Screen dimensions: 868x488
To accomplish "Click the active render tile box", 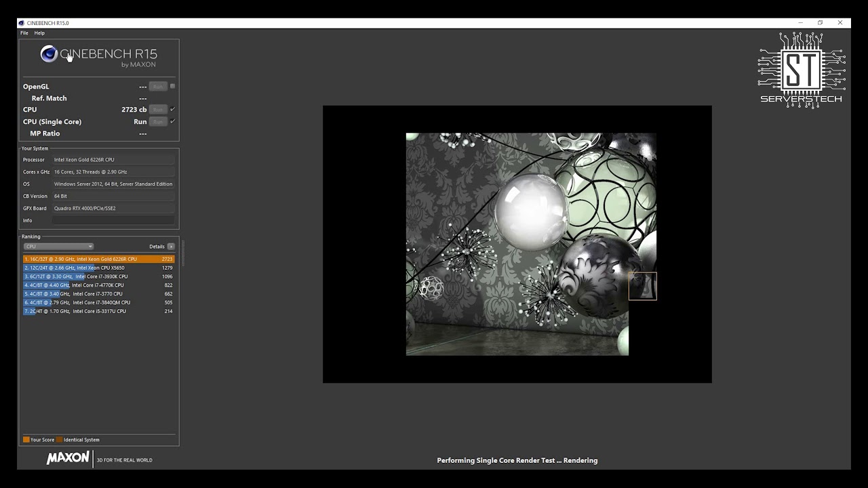I will 643,286.
